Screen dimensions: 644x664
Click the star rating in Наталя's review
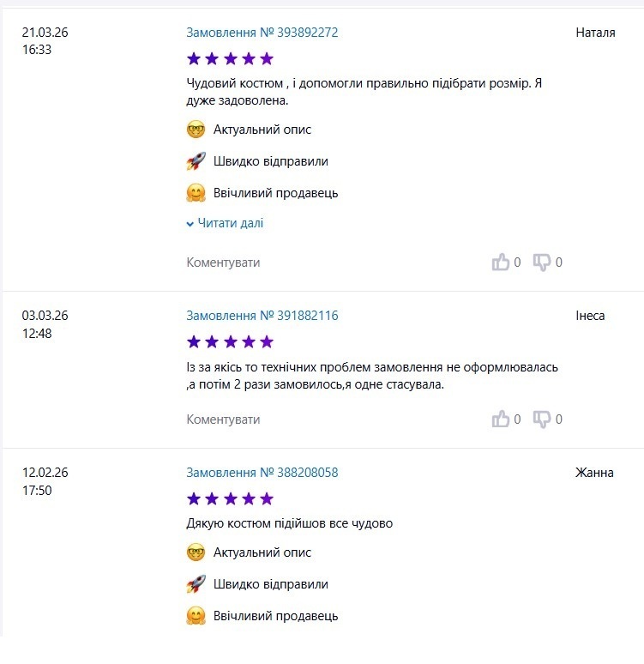click(x=230, y=58)
